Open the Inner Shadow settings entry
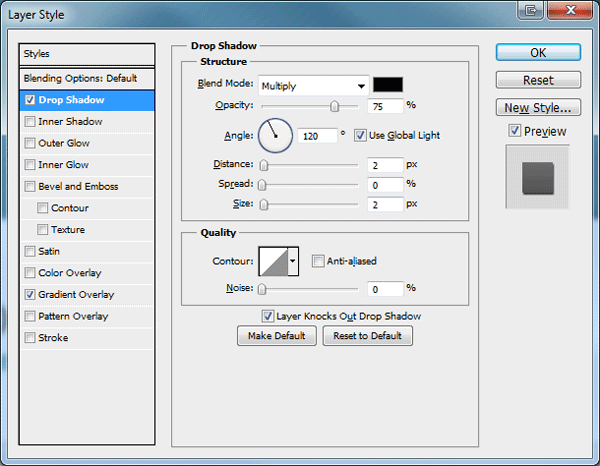600x466 pixels. point(87,122)
